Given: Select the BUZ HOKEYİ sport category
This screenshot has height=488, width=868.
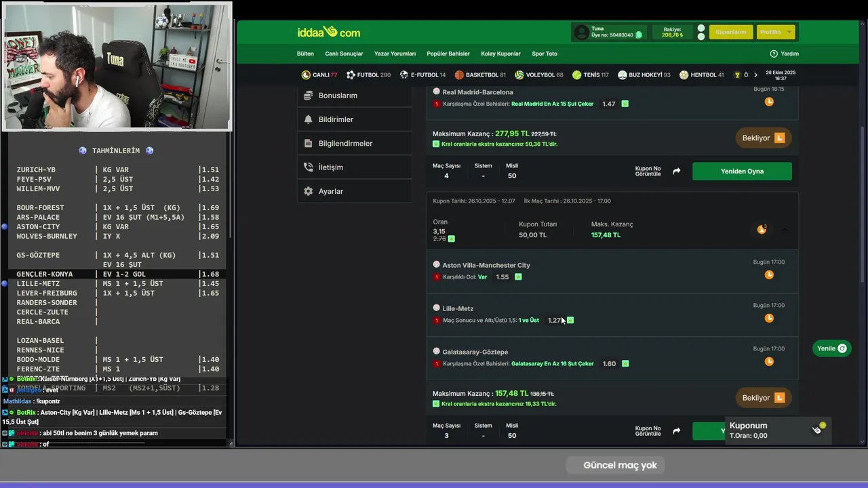Looking at the screenshot, I should click(644, 75).
